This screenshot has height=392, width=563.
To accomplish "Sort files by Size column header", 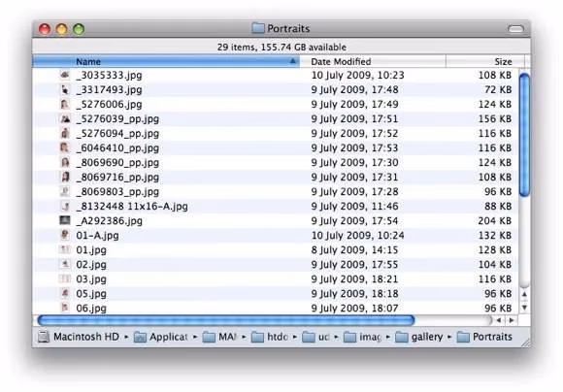I will click(485, 61).
